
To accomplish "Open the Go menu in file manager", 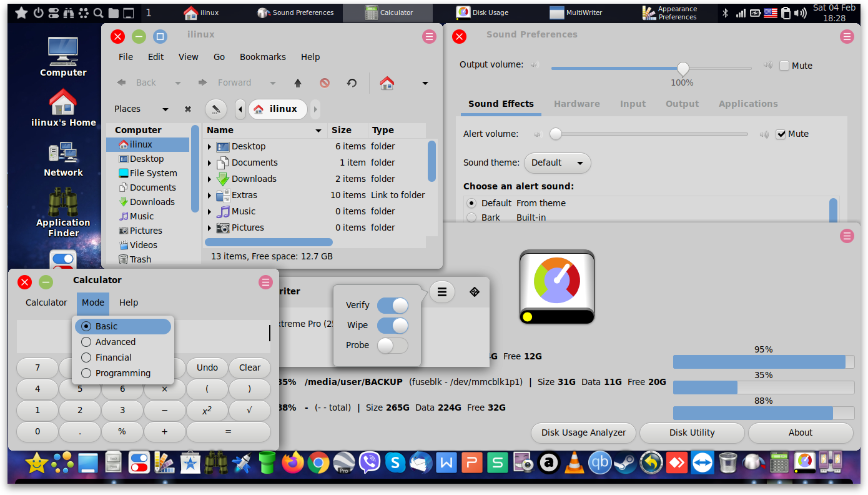I will (x=219, y=57).
